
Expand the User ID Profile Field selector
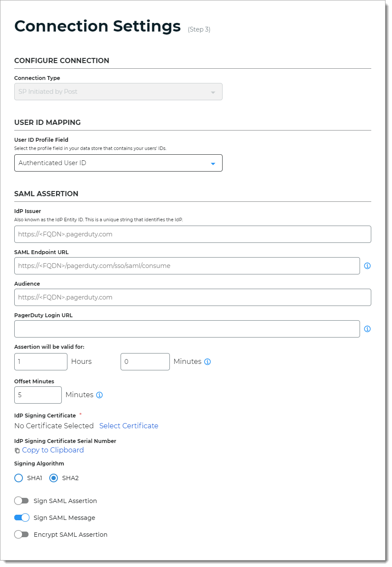click(118, 163)
